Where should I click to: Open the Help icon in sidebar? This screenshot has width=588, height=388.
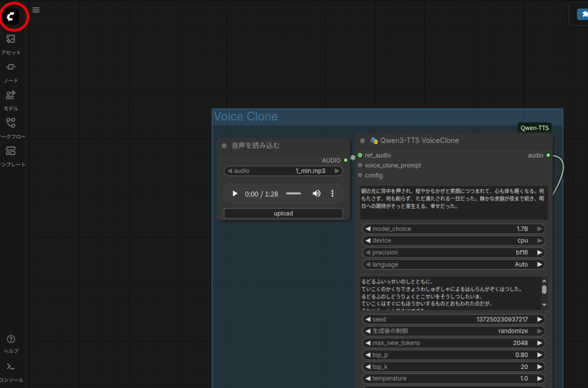point(11,343)
